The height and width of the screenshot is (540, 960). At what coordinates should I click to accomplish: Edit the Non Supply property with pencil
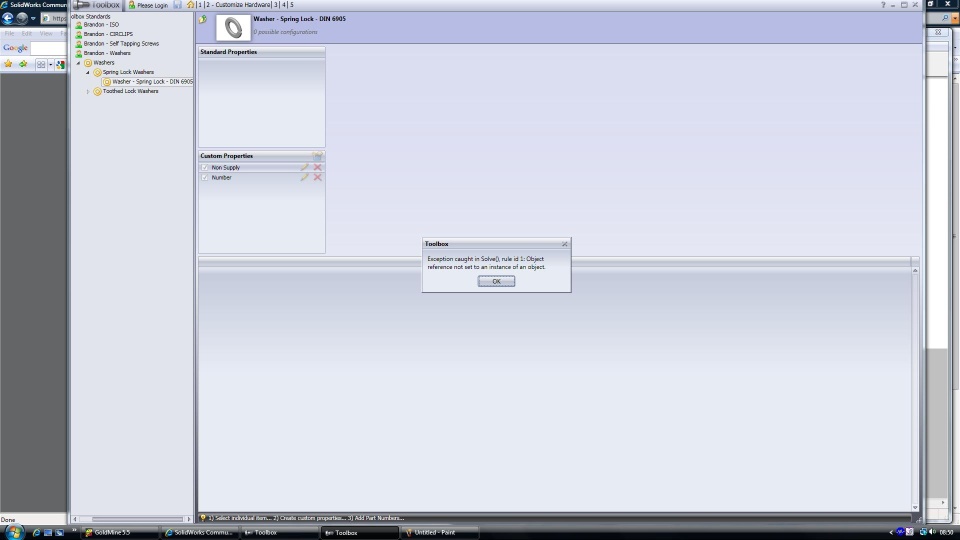coord(304,167)
